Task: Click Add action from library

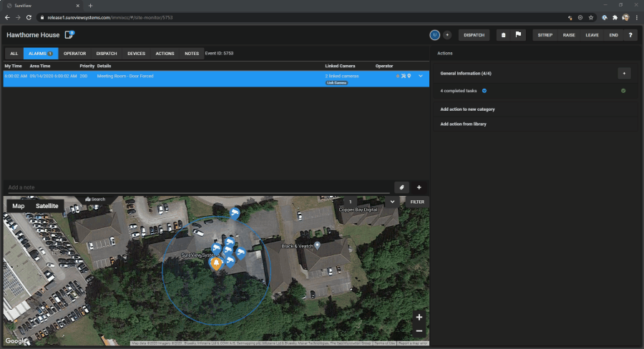Action: [x=463, y=124]
